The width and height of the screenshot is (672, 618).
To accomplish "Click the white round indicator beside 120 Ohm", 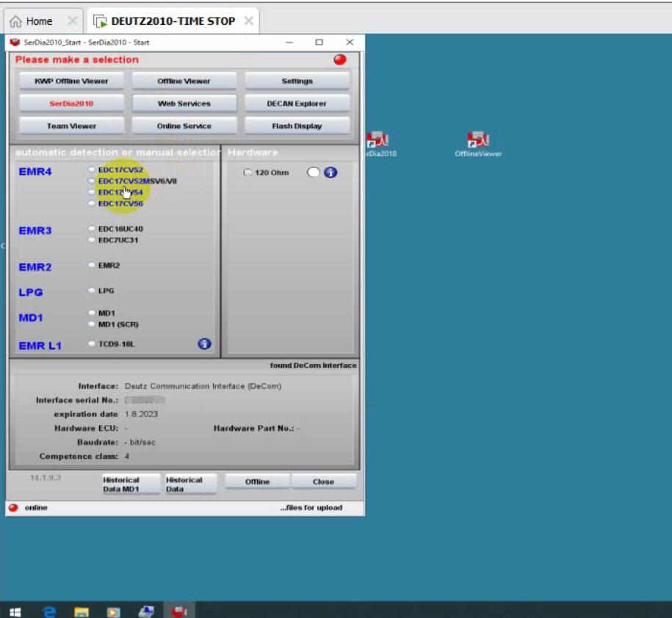I will coord(314,172).
